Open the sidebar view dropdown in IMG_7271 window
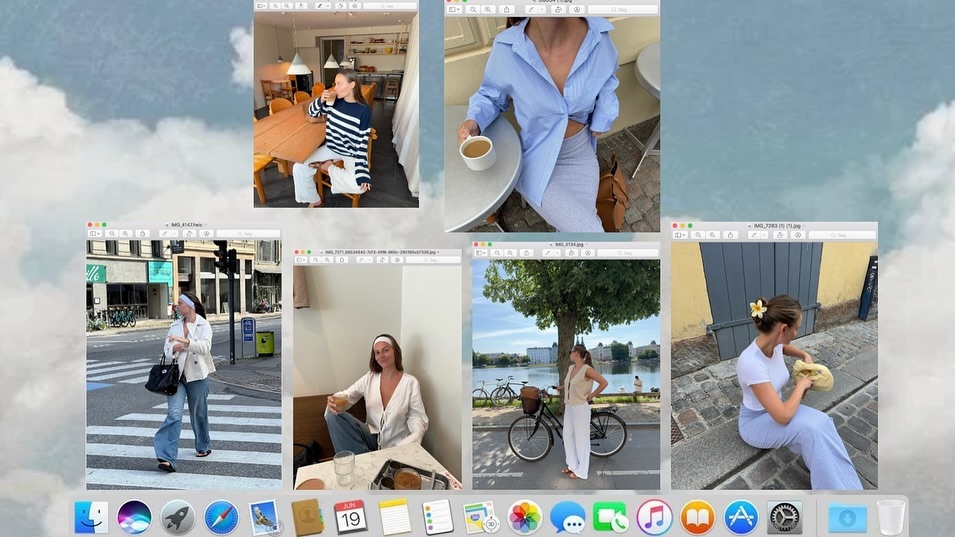 click(300, 260)
